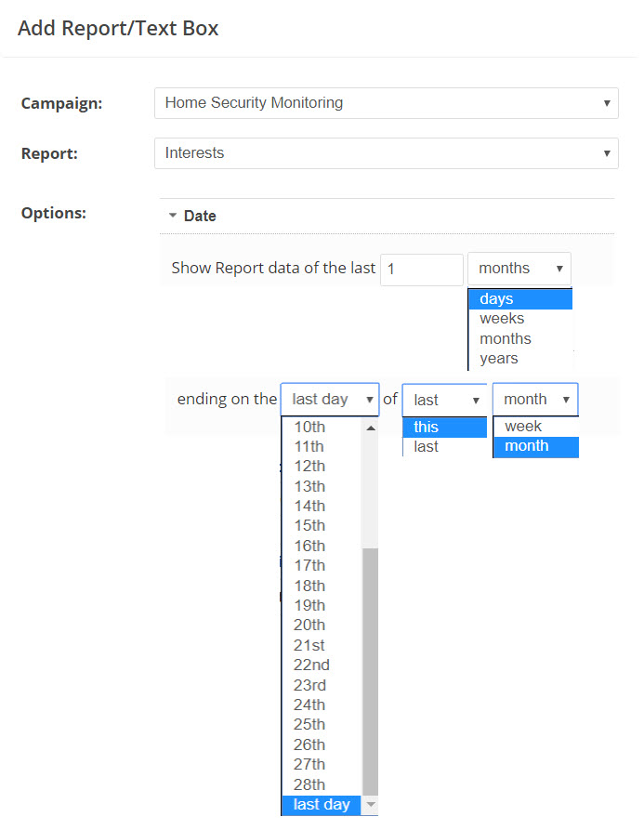This screenshot has width=644, height=830.
Task: Collapse the Date section triangle
Action: point(173,216)
